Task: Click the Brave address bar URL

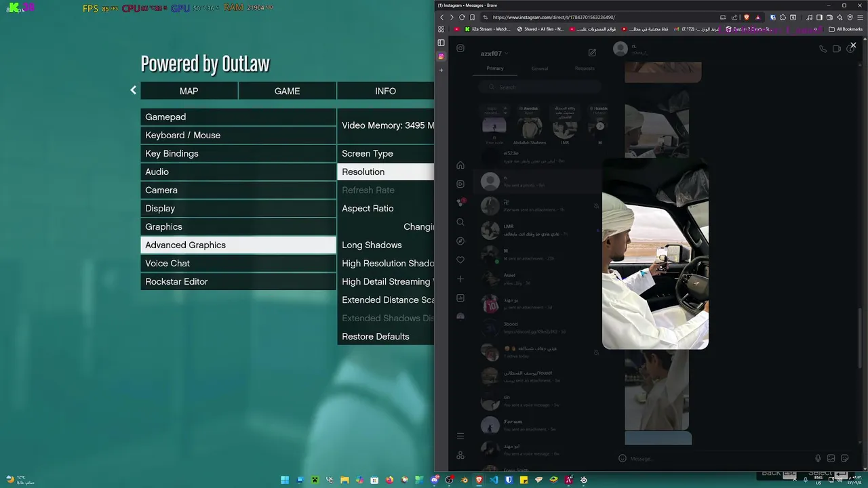Action: click(x=554, y=17)
